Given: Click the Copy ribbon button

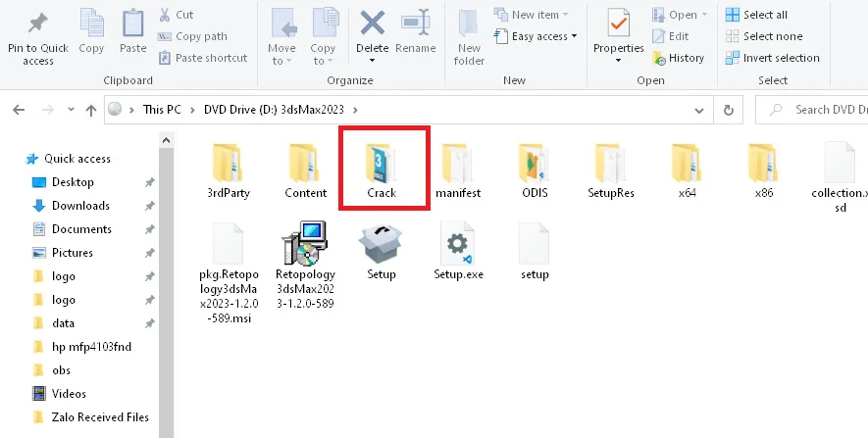Looking at the screenshot, I should click(91, 31).
